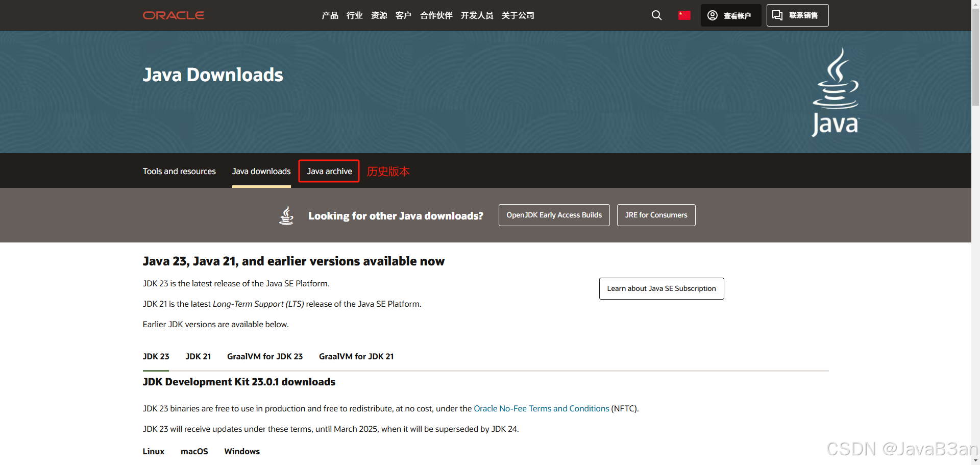Image resolution: width=980 pixels, height=465 pixels.
Task: Open the 资源 menu
Action: point(379,15)
